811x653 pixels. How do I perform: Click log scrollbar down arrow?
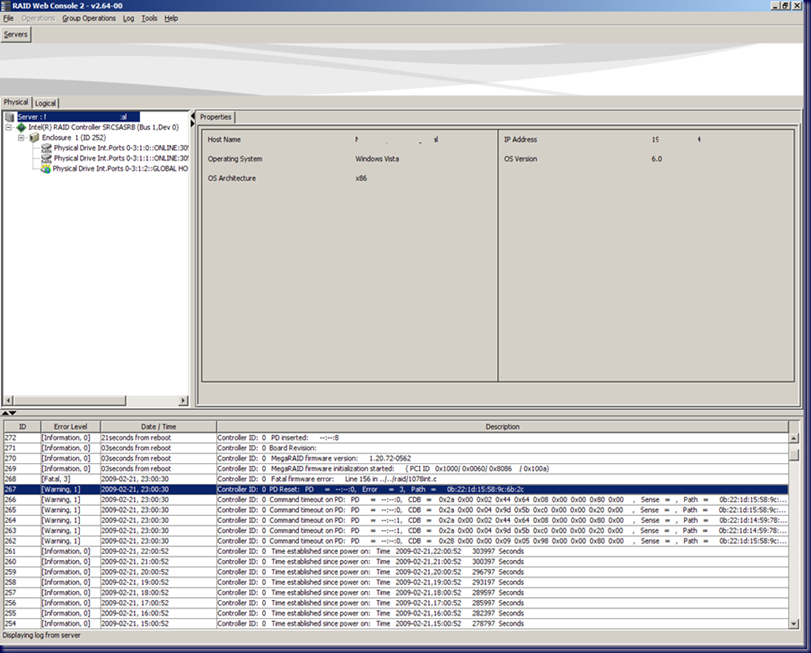pos(794,624)
